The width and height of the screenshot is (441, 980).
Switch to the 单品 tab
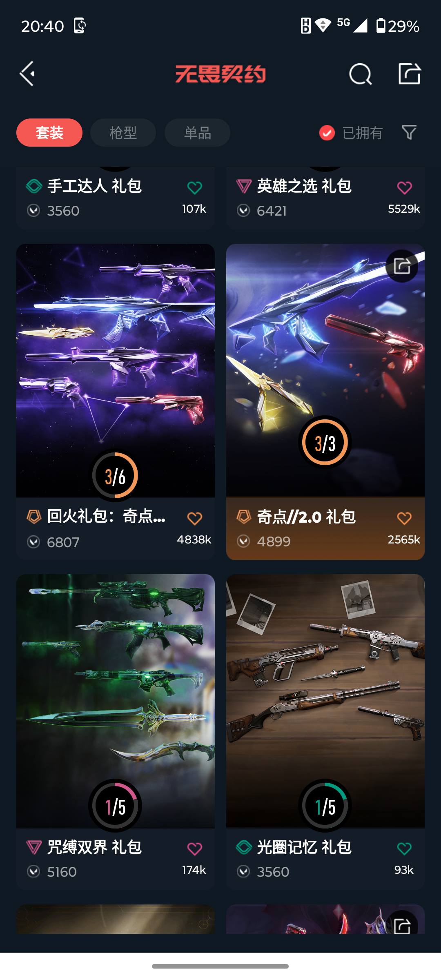[197, 133]
